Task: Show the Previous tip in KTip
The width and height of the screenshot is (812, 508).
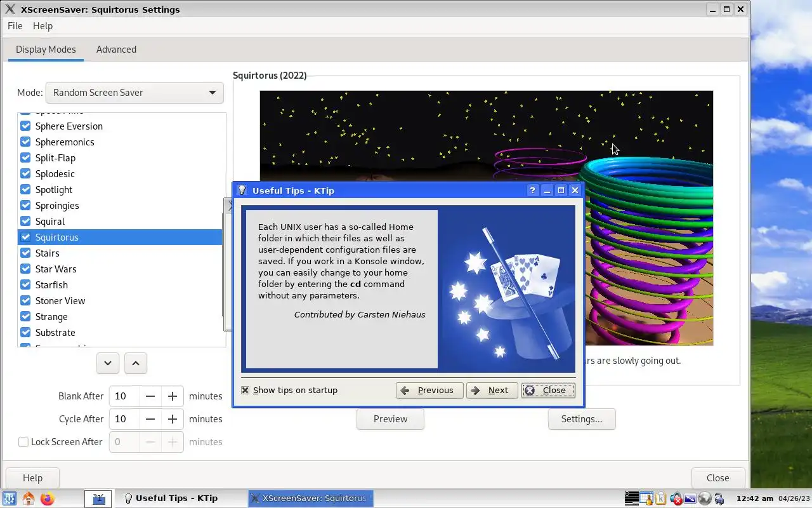Action: 429,391
